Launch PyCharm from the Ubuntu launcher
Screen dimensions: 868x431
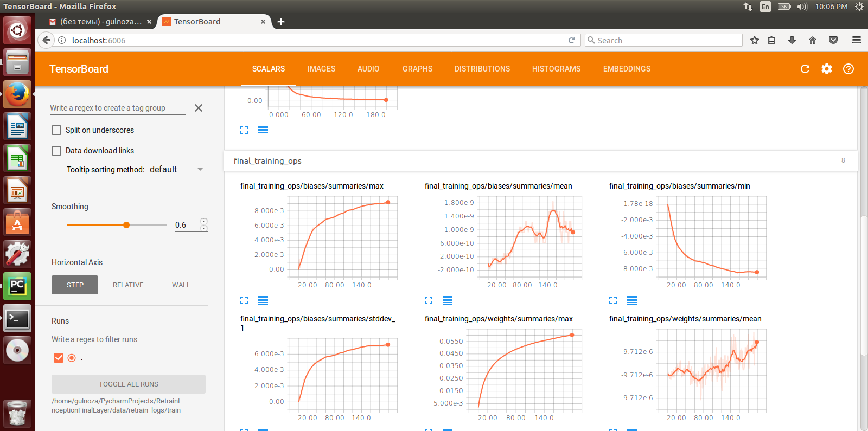click(17, 286)
